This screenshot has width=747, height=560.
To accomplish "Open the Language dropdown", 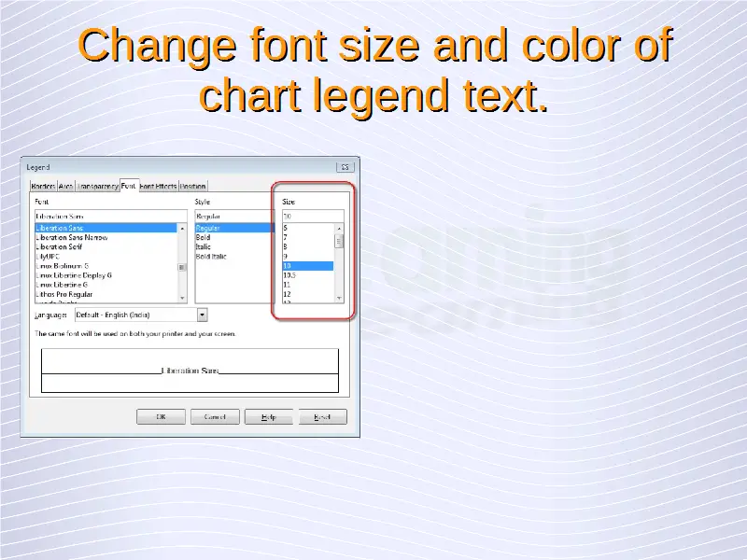I will click(203, 315).
